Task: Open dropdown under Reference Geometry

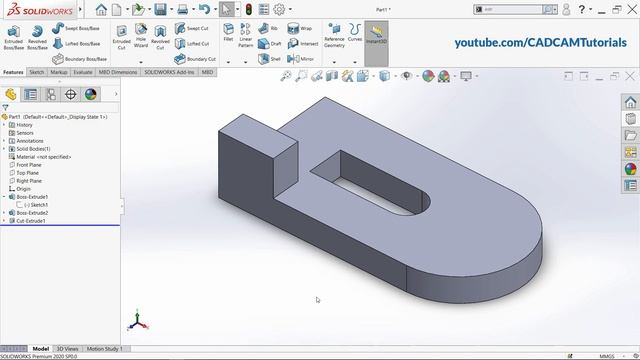Action: point(334,62)
